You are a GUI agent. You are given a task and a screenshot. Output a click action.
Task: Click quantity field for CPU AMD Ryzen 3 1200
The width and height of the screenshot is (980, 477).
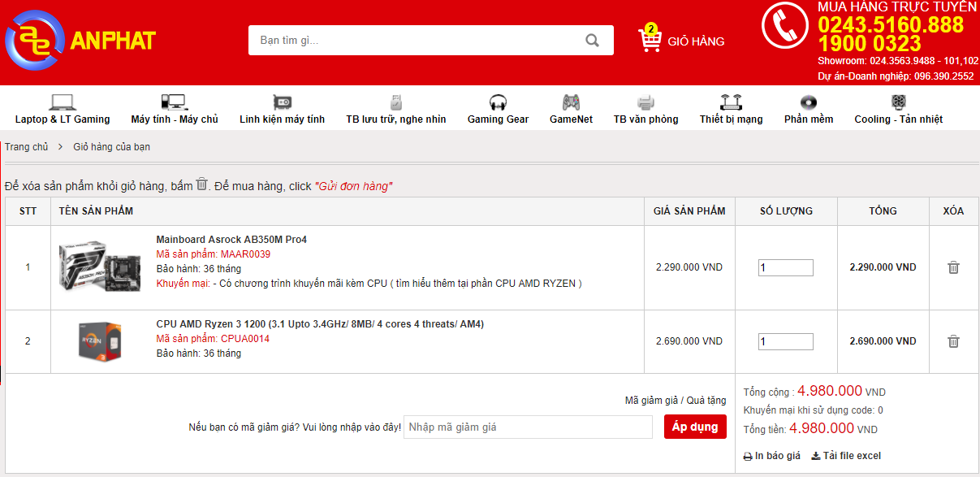point(786,341)
